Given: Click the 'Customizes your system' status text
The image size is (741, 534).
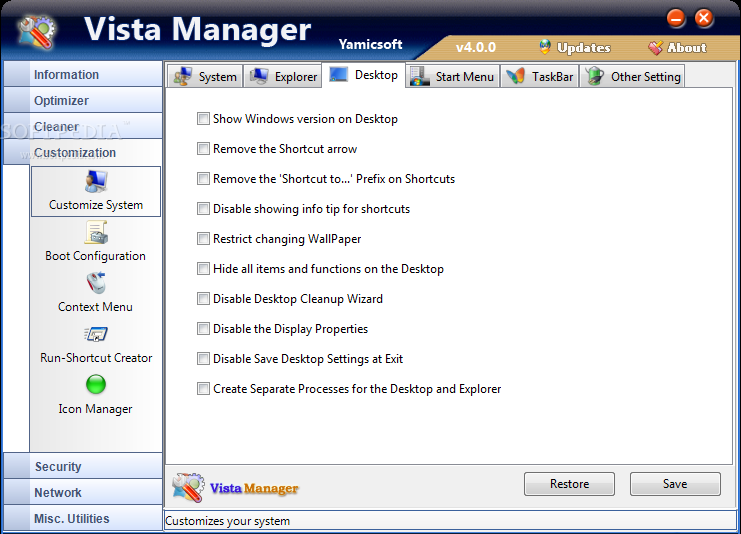Looking at the screenshot, I should [227, 521].
